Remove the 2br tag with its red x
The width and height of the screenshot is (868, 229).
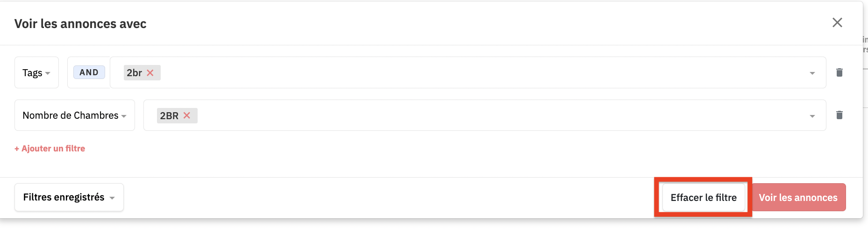[x=150, y=73]
